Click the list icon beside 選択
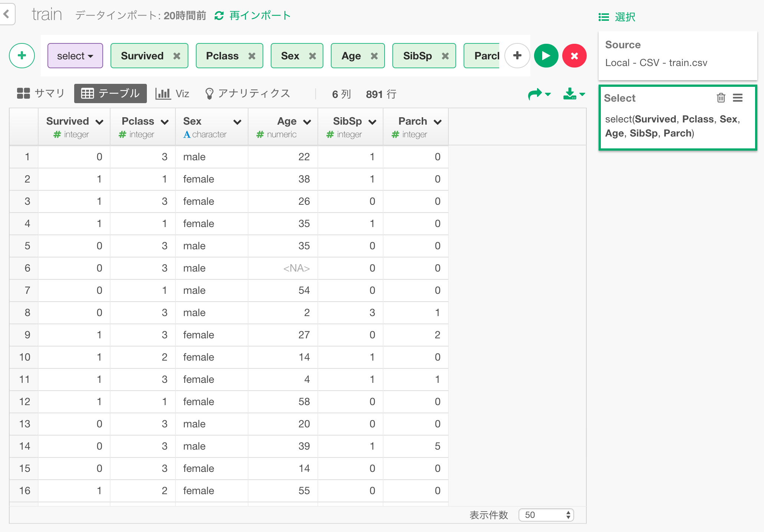The width and height of the screenshot is (764, 532). click(x=603, y=17)
